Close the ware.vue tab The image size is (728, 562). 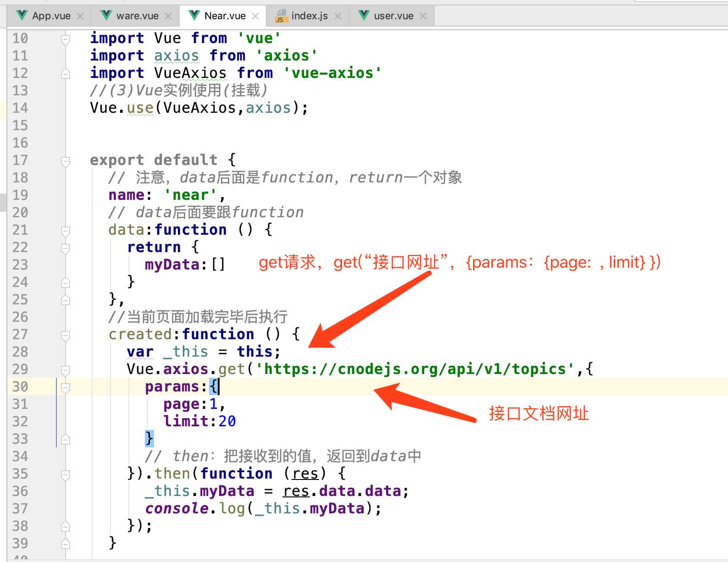168,16
